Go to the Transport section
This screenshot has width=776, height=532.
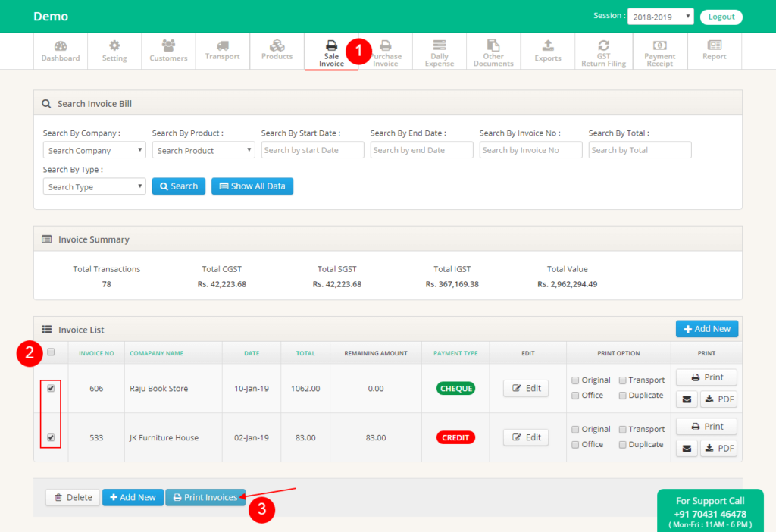pyautogui.click(x=222, y=51)
